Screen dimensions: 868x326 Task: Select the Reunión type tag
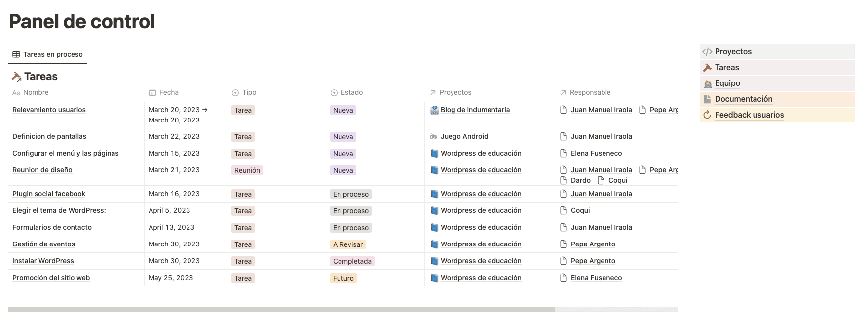pyautogui.click(x=247, y=170)
